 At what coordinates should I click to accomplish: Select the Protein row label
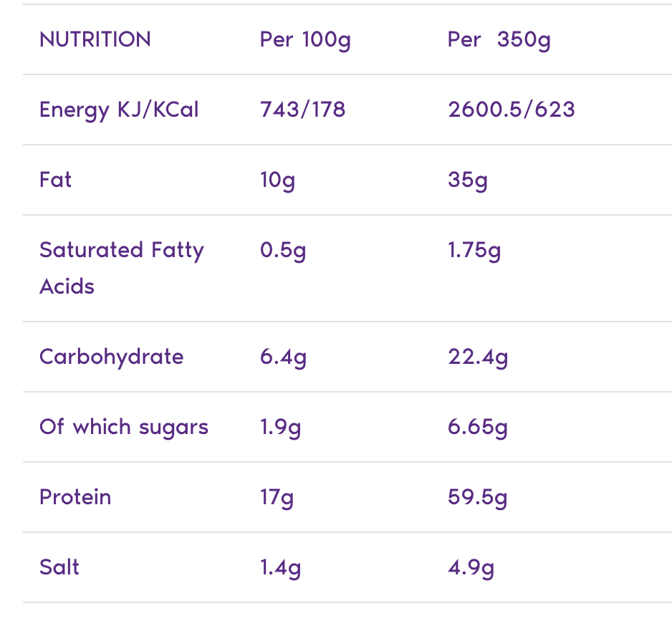(75, 497)
